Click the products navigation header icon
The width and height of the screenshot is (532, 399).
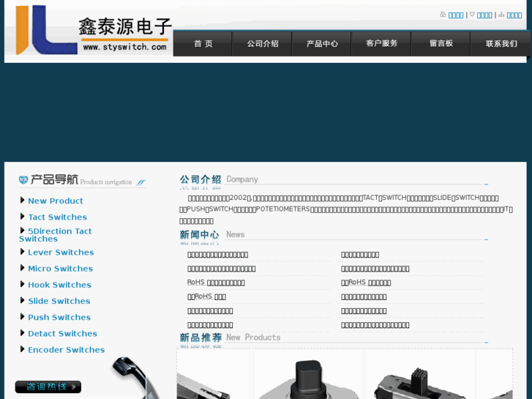coord(23,180)
